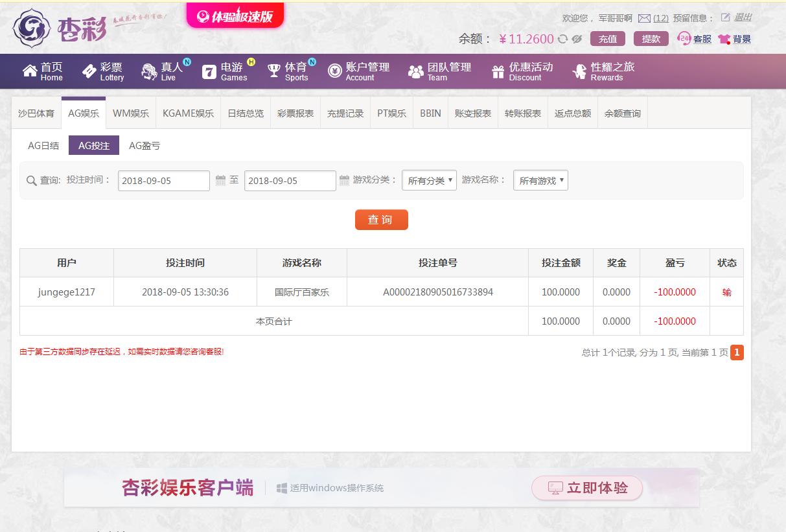The image size is (786, 532).
Task: Switch to the AG盈亏 sub-tab
Action: [144, 145]
